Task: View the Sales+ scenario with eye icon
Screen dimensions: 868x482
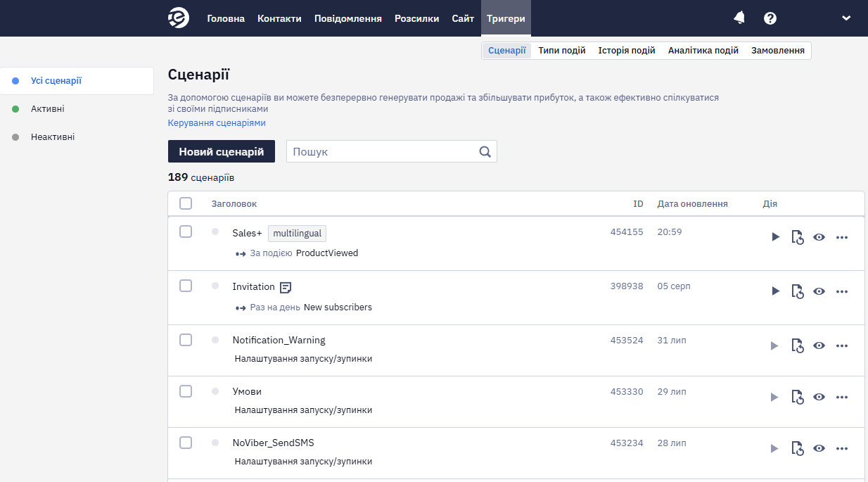Action: coord(819,237)
